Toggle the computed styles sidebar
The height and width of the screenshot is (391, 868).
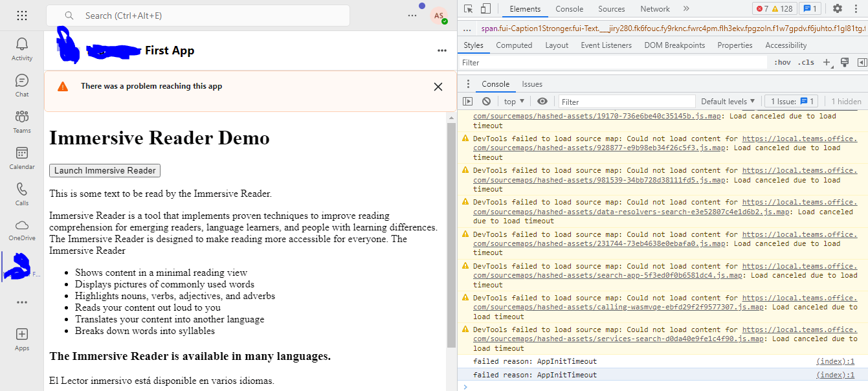coord(862,63)
